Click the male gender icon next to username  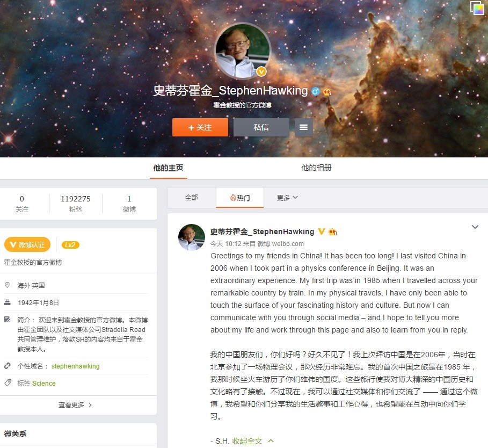(x=316, y=91)
